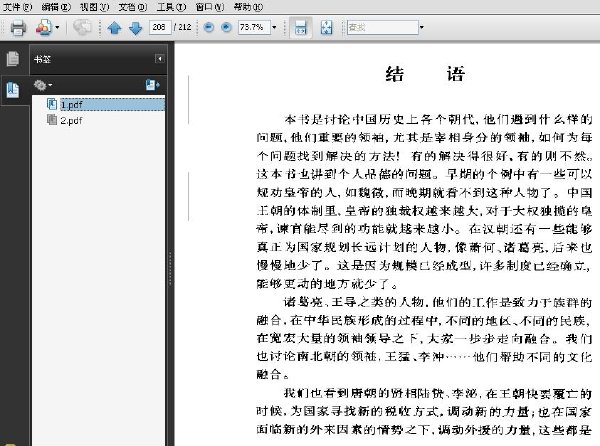Open the zoom level dropdown arrow
This screenshot has width=600, height=446.
[x=274, y=28]
